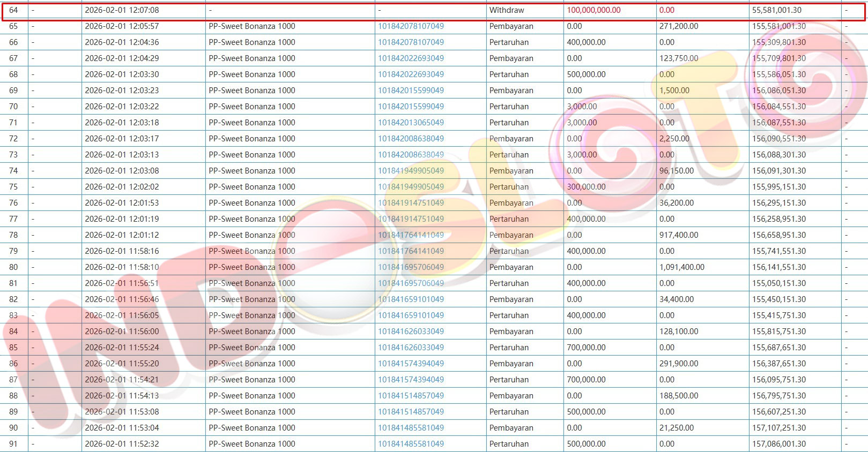This screenshot has width=868, height=452.
Task: Open link 101842008638049 in Pembayaran row 72
Action: pos(411,139)
